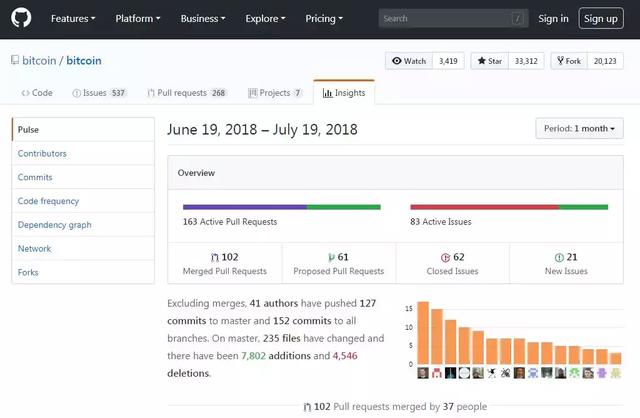Open the Business dropdown menu

[203, 18]
